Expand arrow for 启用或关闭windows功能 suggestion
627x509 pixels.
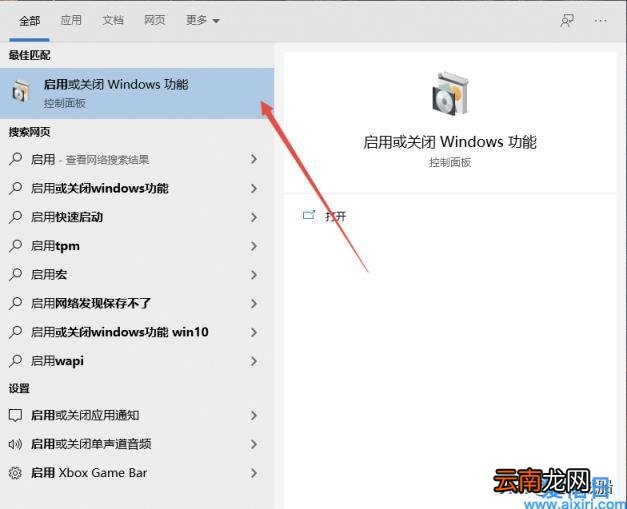click(254, 188)
